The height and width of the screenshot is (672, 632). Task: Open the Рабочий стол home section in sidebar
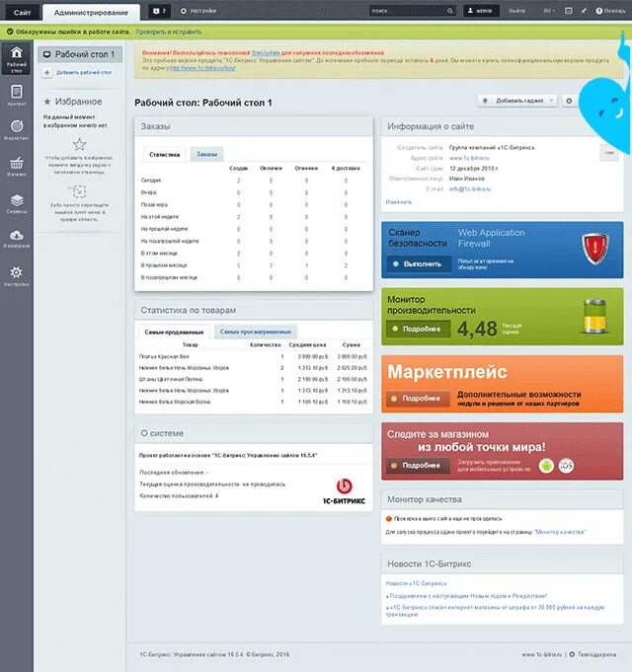pyautogui.click(x=16, y=58)
